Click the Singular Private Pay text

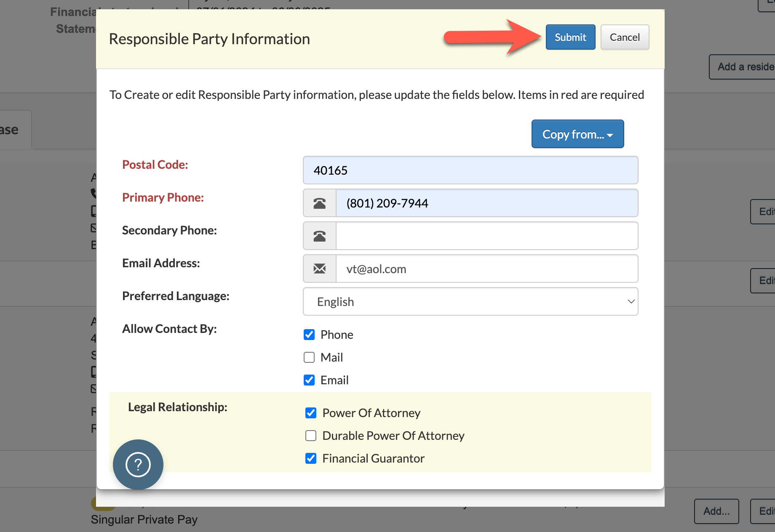(x=144, y=520)
